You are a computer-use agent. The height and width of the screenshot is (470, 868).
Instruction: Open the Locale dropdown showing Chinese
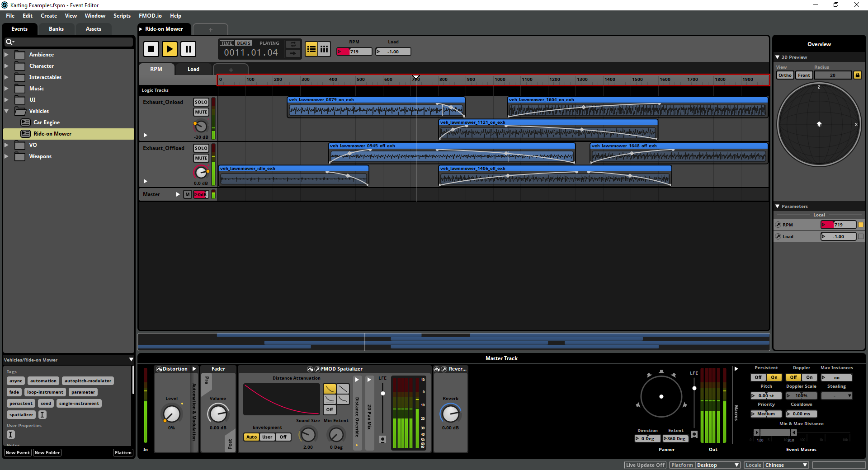pos(785,465)
